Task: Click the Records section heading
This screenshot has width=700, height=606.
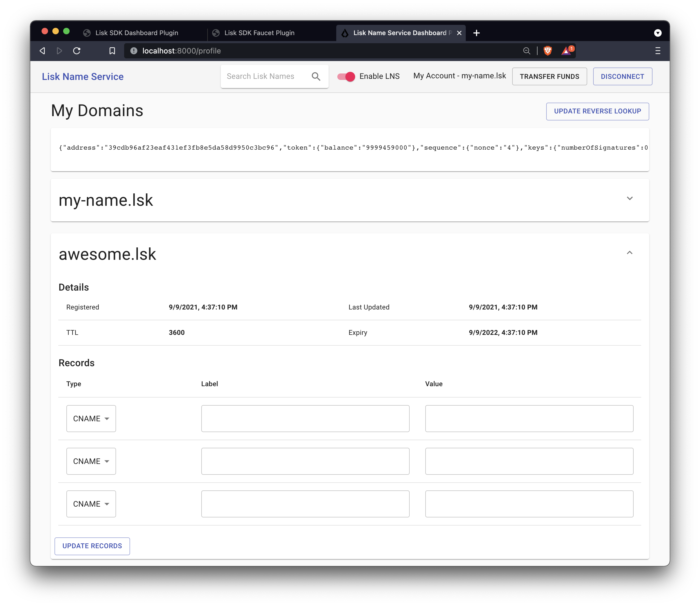Action: (76, 363)
